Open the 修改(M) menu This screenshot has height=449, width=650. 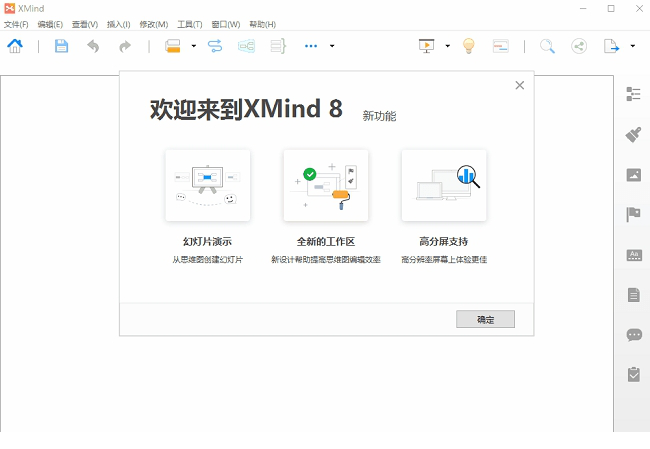click(153, 24)
